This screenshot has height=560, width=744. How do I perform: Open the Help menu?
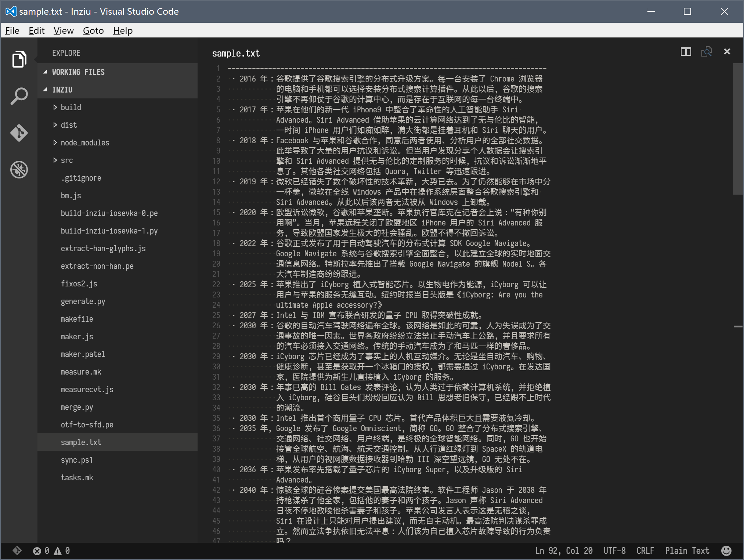(x=123, y=30)
